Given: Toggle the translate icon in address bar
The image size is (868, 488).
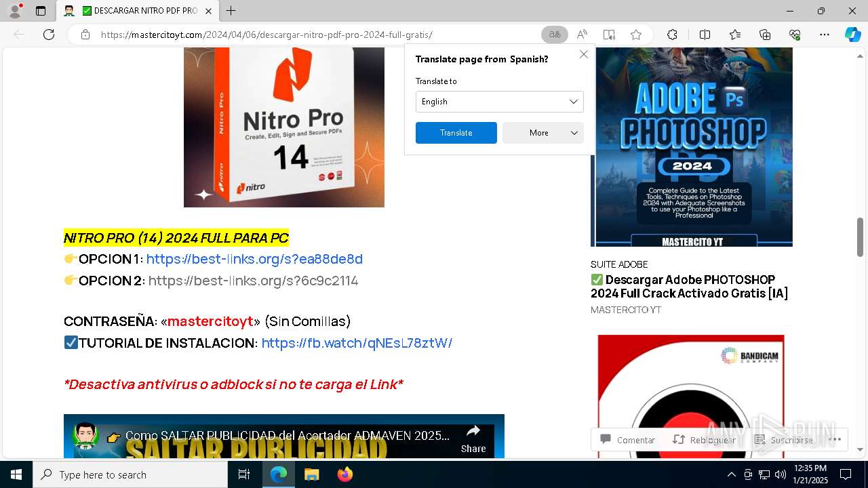Looking at the screenshot, I should [555, 35].
